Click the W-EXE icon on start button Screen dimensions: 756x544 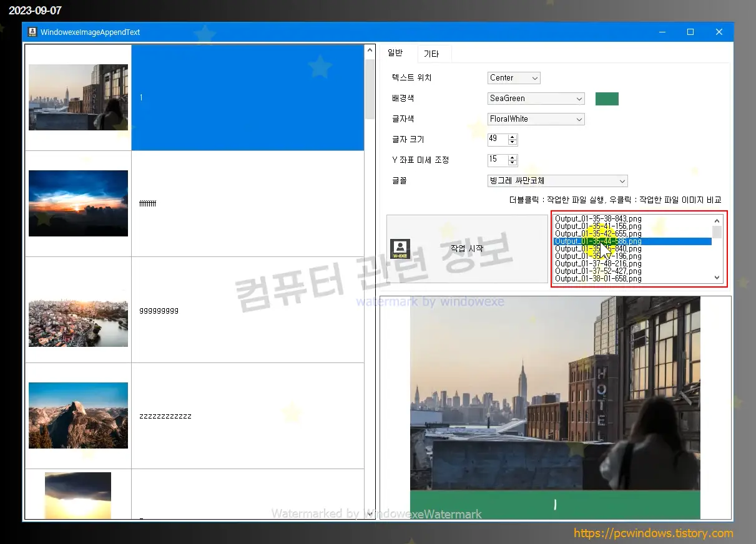click(x=400, y=249)
